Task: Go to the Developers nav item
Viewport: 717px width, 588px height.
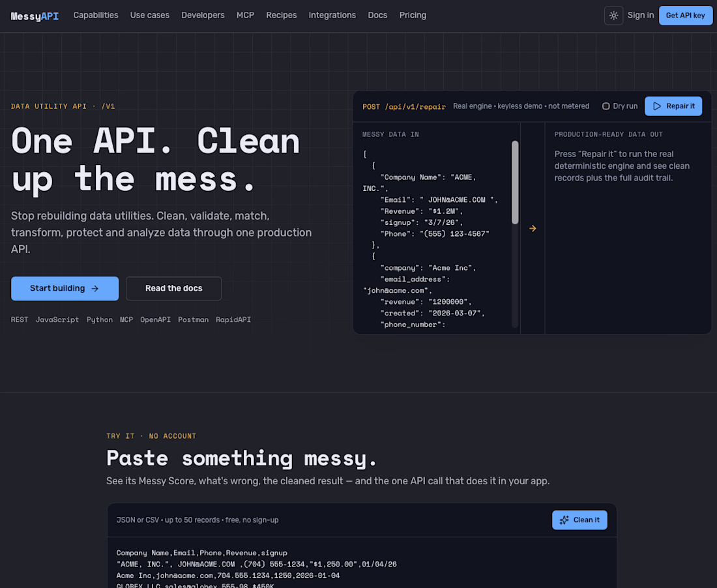Action: (x=203, y=15)
